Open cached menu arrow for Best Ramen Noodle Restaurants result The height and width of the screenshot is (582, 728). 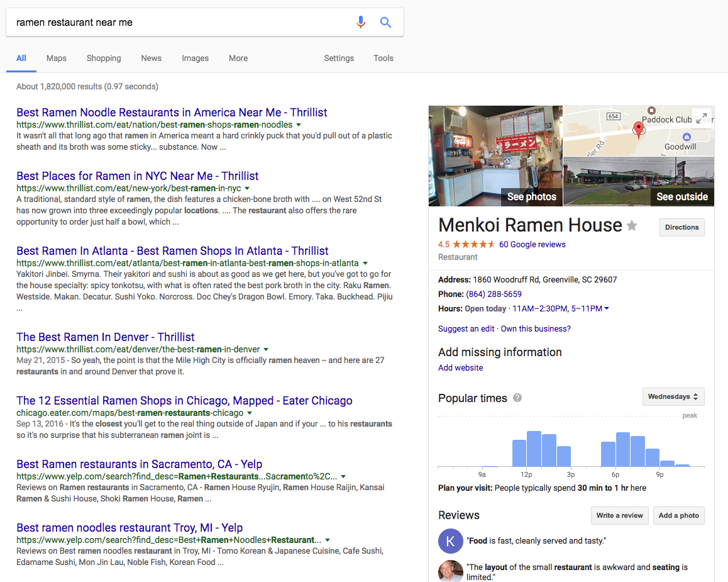pyautogui.click(x=299, y=125)
